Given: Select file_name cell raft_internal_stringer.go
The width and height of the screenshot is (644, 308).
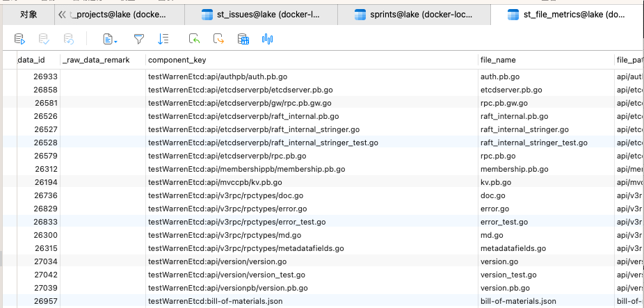Looking at the screenshot, I should 546,129.
